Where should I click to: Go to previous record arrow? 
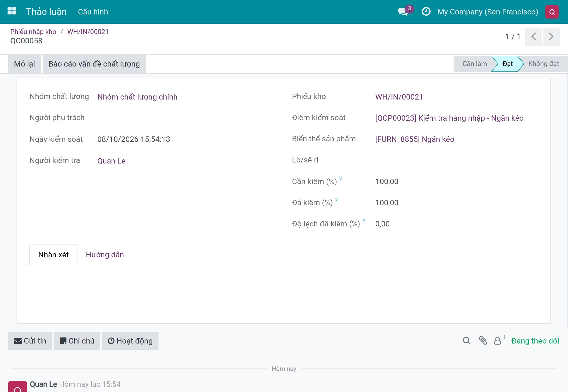pyautogui.click(x=534, y=37)
